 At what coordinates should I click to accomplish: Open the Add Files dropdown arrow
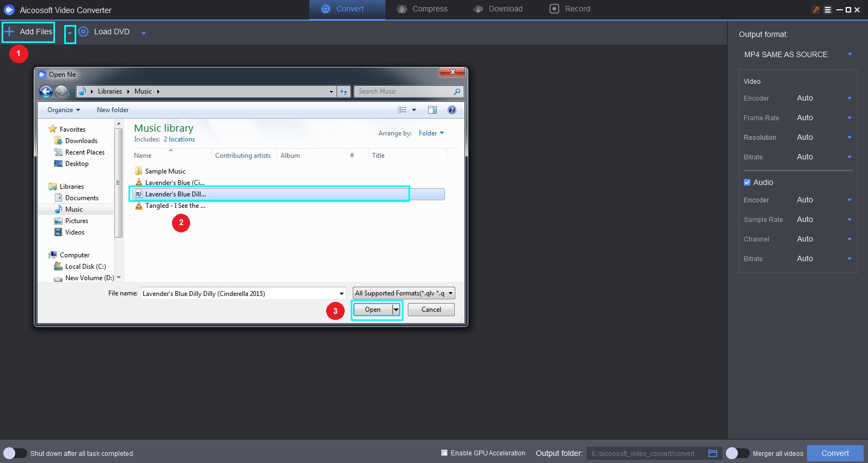pyautogui.click(x=70, y=34)
